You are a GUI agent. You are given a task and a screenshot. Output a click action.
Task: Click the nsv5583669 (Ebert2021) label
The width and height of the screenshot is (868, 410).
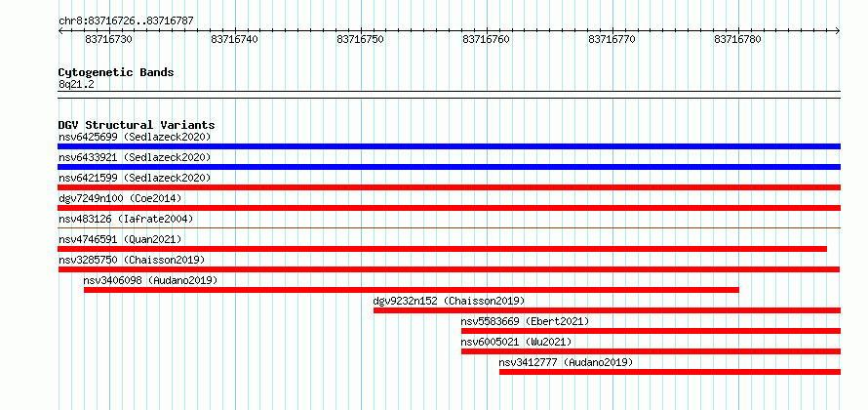(525, 321)
